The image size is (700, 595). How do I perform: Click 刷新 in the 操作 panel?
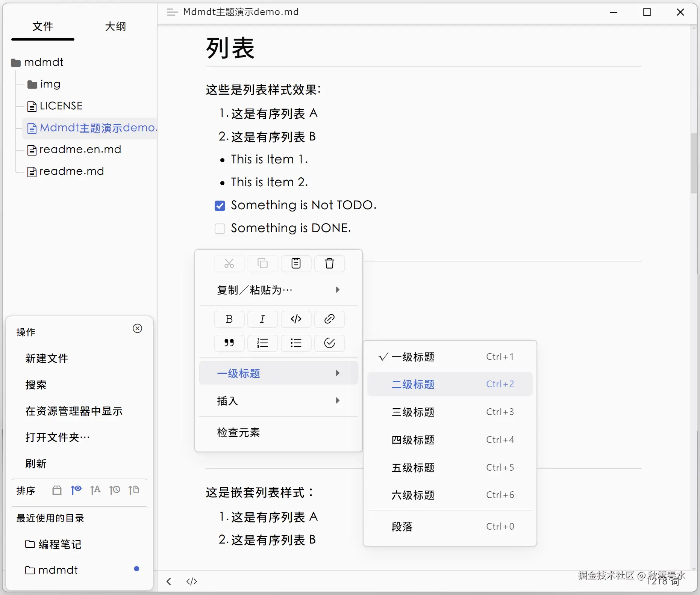pyautogui.click(x=36, y=464)
